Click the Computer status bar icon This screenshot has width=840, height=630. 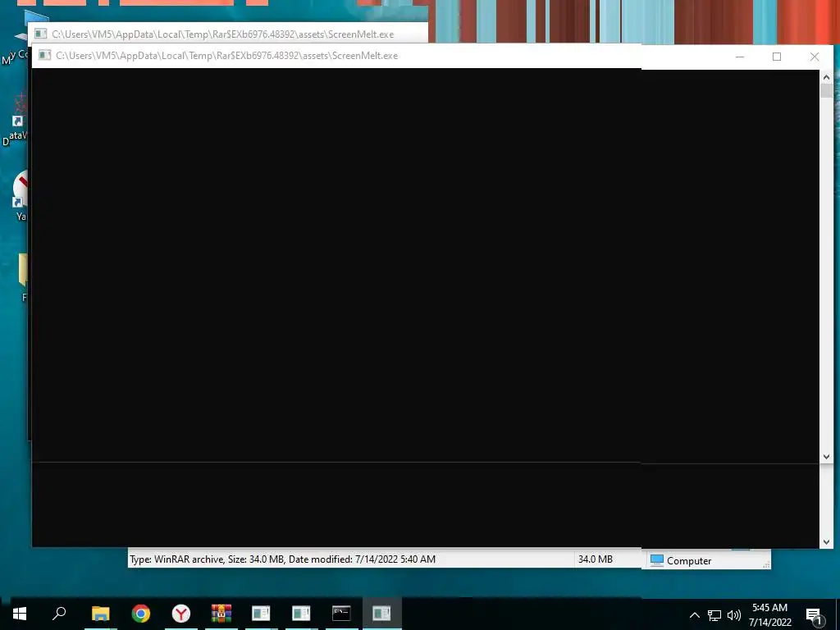coord(657,560)
